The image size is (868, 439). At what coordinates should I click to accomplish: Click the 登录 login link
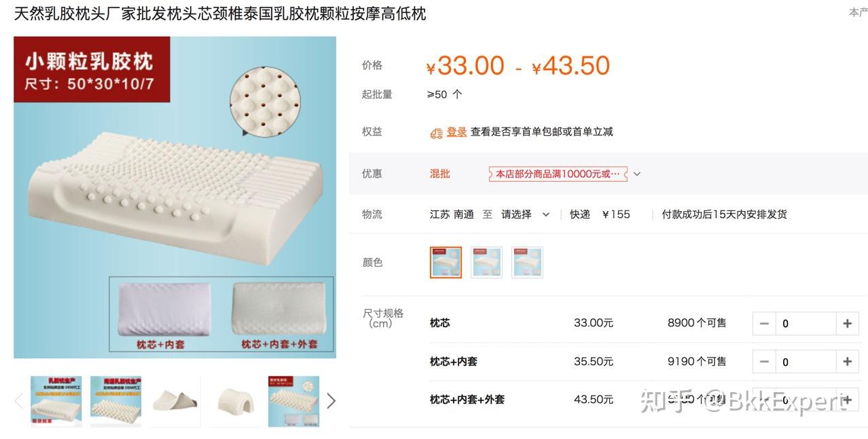coord(456,132)
